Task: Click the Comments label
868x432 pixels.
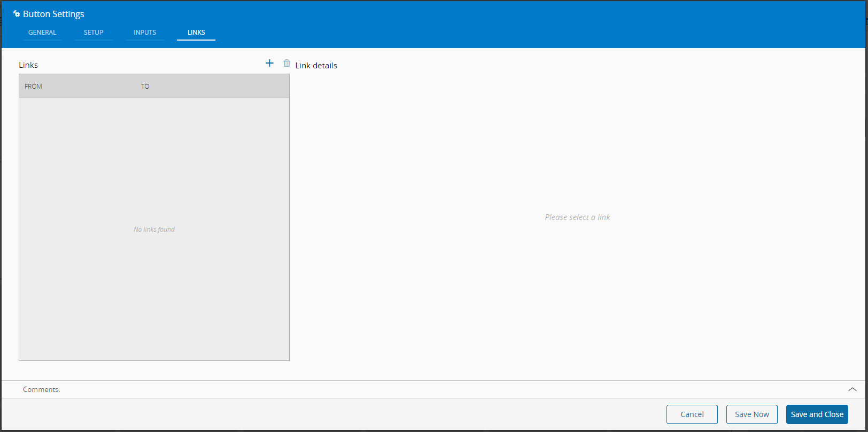Action: pos(42,390)
